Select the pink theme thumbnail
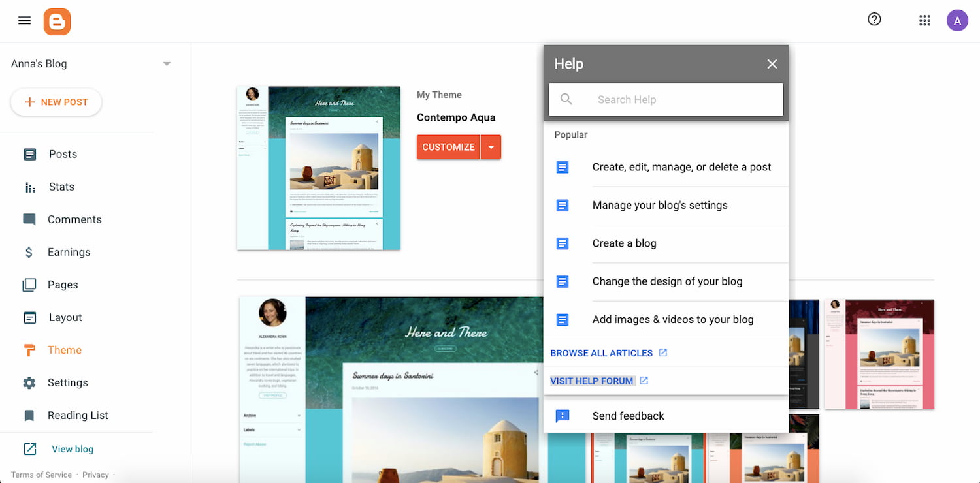This screenshot has width=980, height=483. pos(879,354)
